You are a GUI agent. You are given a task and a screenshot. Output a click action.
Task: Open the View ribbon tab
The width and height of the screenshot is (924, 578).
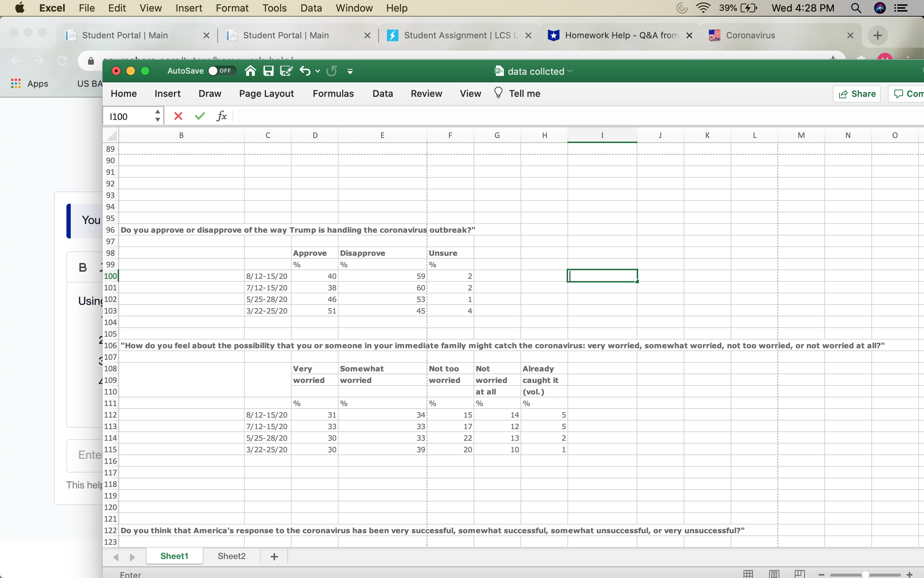(470, 94)
